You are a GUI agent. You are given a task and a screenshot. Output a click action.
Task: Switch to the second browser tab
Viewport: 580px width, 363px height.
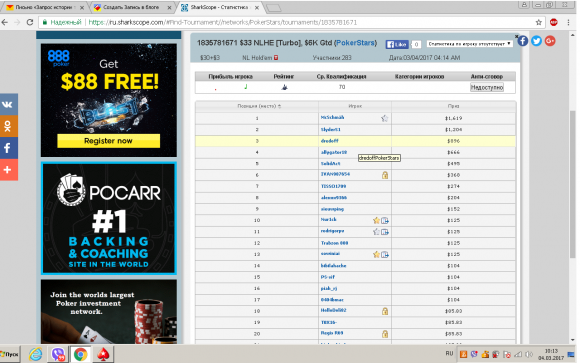132,7
